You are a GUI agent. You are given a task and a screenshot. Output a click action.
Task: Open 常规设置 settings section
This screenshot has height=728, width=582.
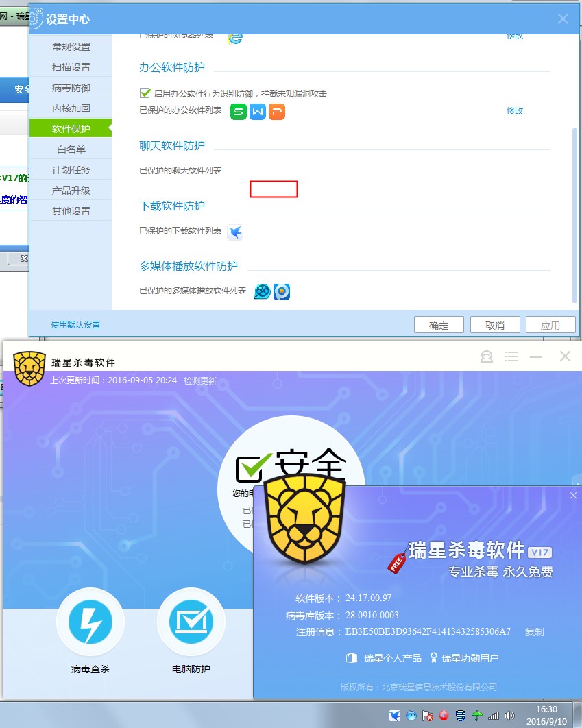point(71,47)
